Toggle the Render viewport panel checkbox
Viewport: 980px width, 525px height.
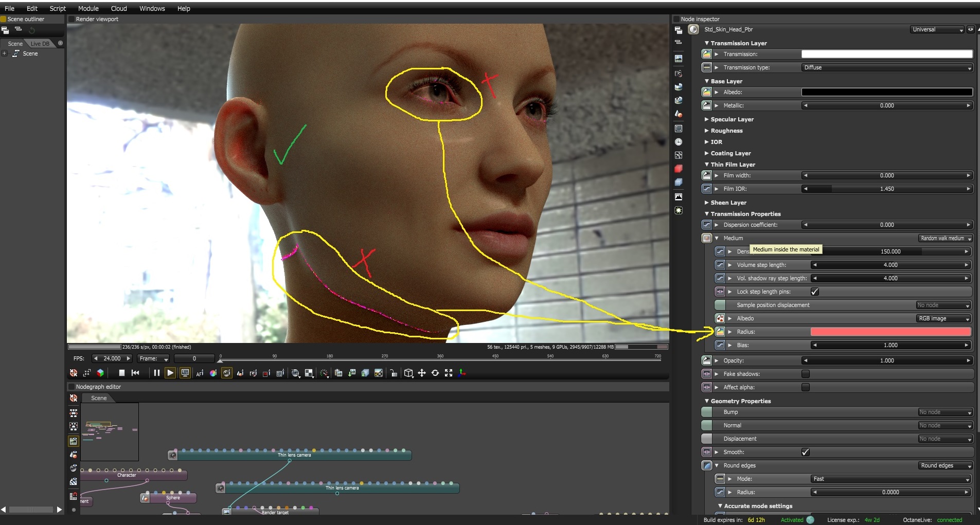(x=72, y=19)
